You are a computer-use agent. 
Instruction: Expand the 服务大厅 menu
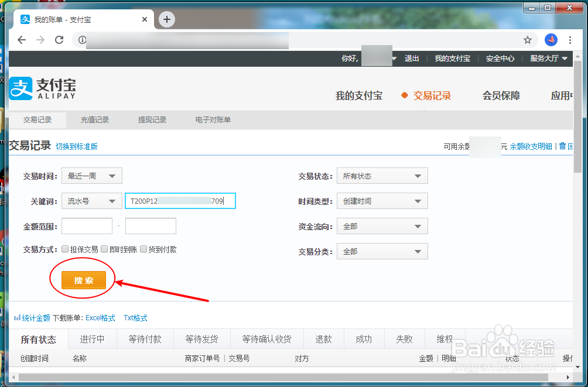point(549,59)
